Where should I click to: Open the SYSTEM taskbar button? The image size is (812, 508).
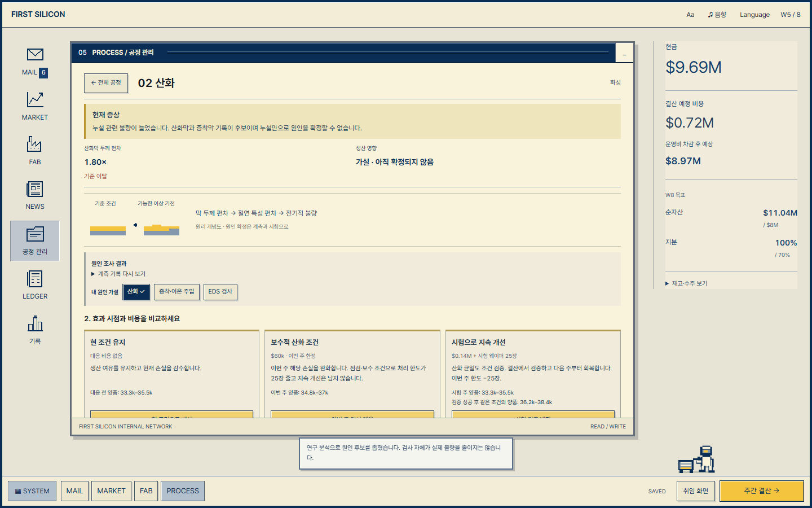[x=32, y=491]
